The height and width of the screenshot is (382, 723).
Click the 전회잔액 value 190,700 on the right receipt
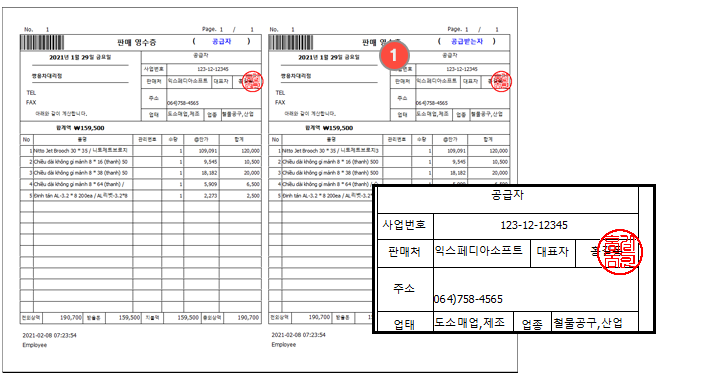tap(320, 317)
